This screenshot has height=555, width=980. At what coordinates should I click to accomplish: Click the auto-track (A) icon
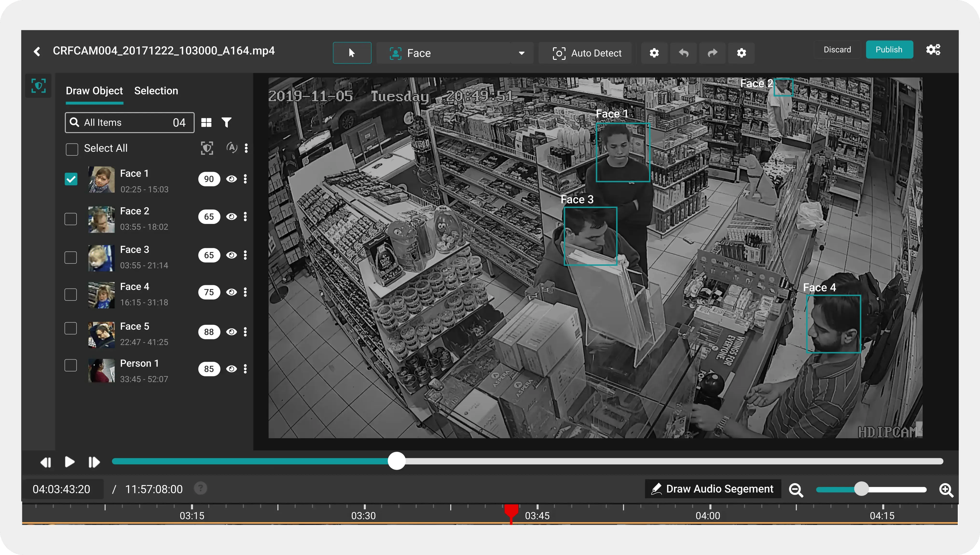tap(232, 147)
